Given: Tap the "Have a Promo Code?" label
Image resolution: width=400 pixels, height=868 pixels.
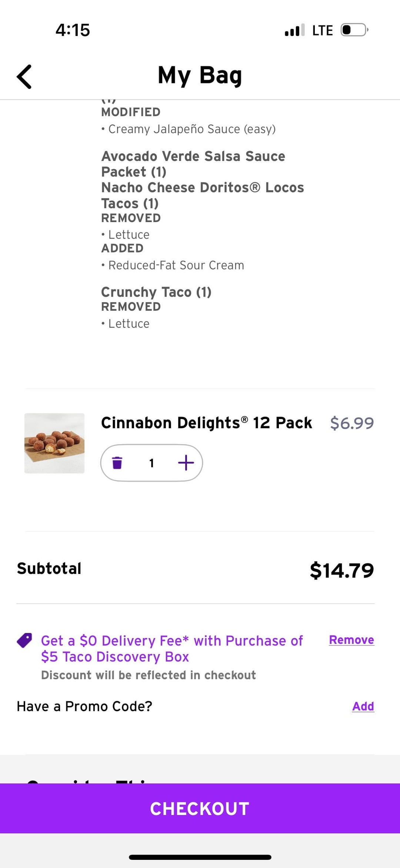Looking at the screenshot, I should (84, 706).
